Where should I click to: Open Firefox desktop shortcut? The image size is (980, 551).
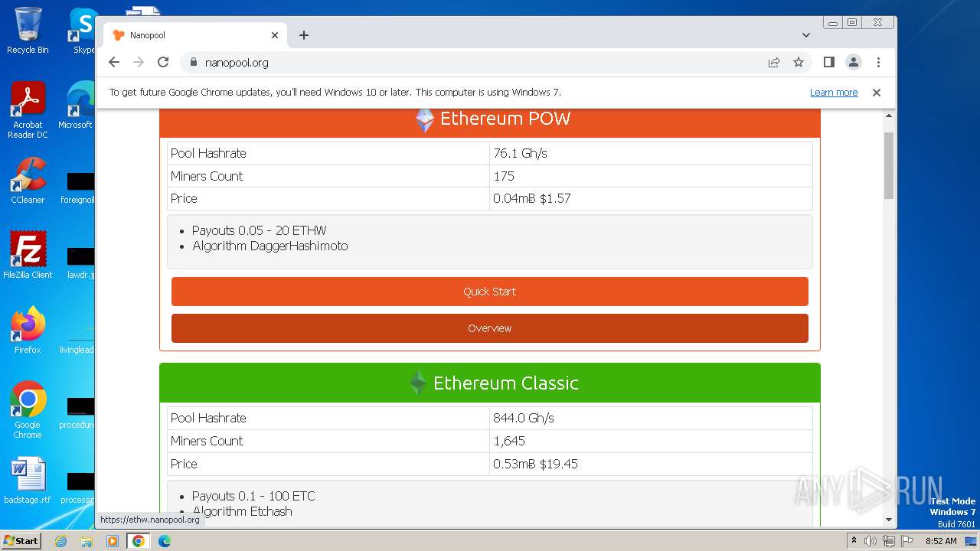(x=28, y=330)
